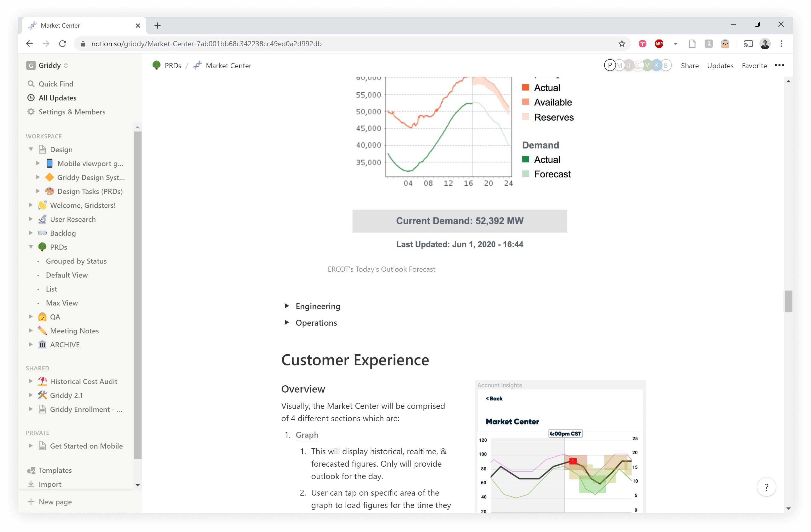Open Chrome's three-dot menu
Screen dimensions: 811x532
pos(781,44)
